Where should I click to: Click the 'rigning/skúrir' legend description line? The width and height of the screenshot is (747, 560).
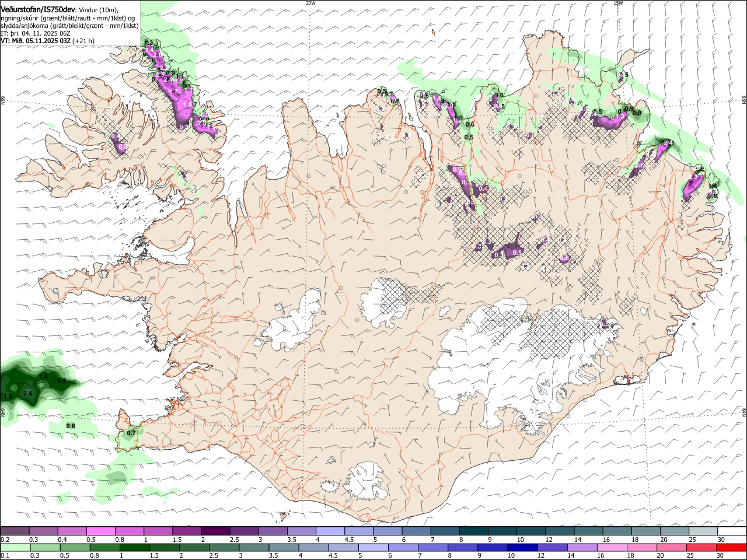68,18
